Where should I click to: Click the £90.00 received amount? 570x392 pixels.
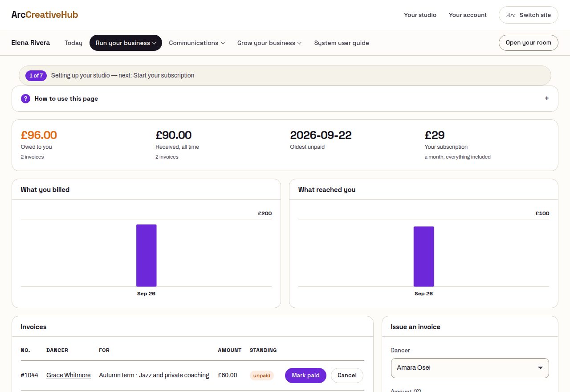[x=173, y=135]
